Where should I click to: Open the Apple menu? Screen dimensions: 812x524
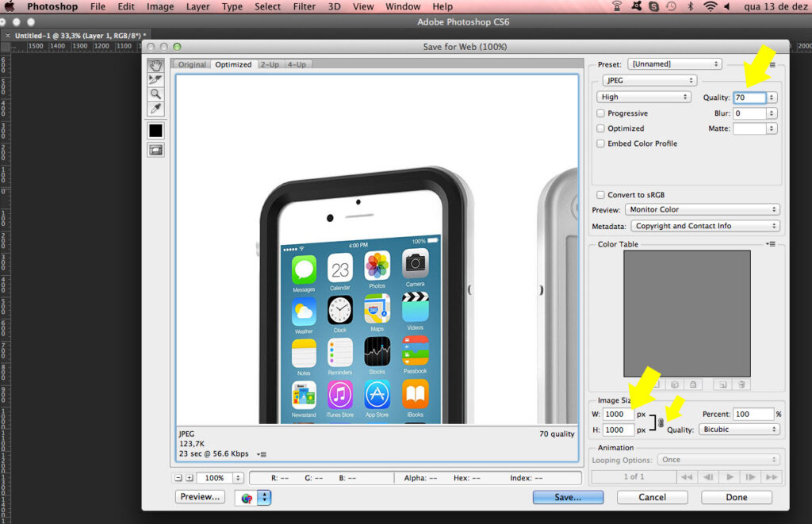(10, 6)
